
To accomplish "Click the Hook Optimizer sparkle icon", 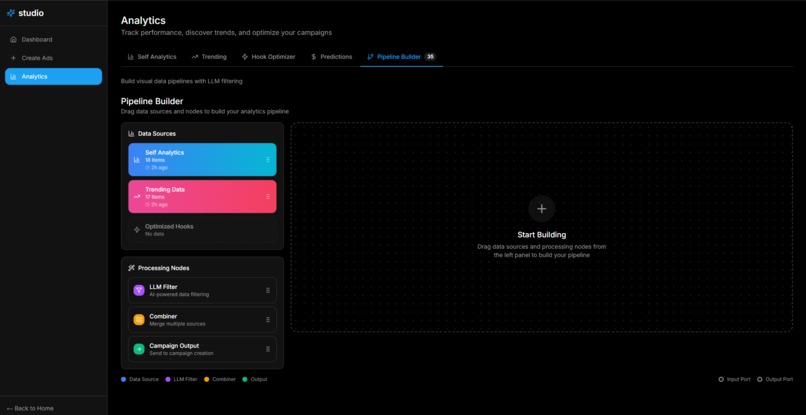I will tap(245, 57).
